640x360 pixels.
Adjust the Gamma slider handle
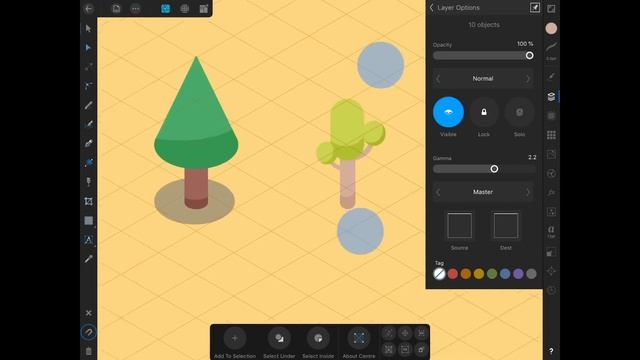tap(494, 169)
